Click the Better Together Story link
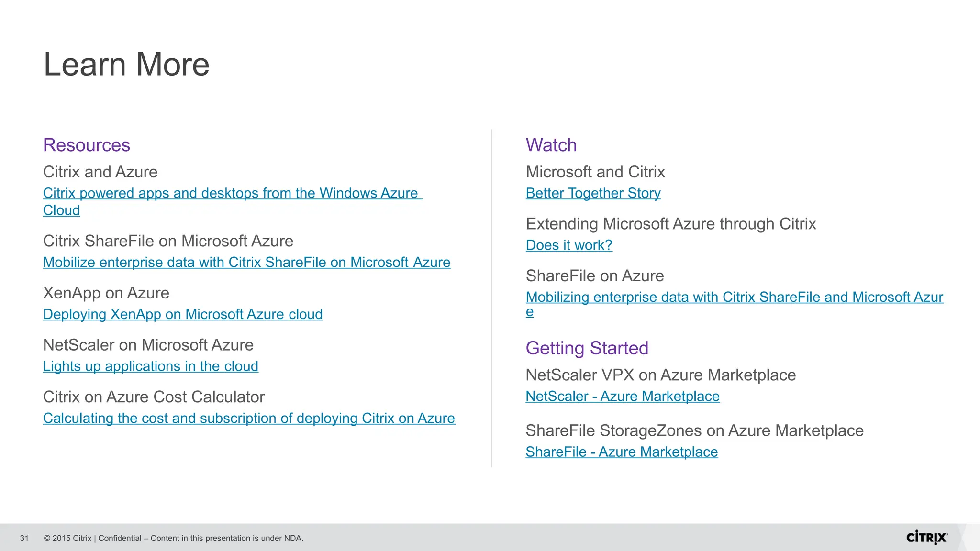Screen dimensions: 980x551 pyautogui.click(x=593, y=193)
